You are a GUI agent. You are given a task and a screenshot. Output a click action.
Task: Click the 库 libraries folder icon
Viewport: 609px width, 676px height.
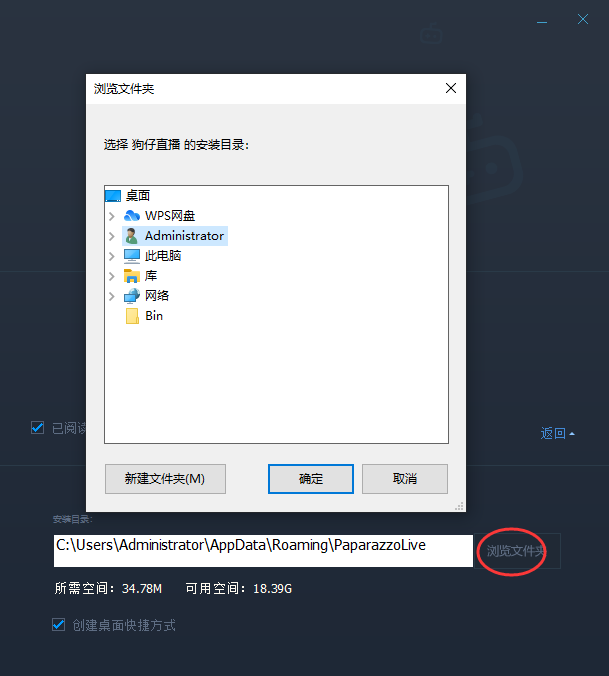pyautogui.click(x=132, y=276)
